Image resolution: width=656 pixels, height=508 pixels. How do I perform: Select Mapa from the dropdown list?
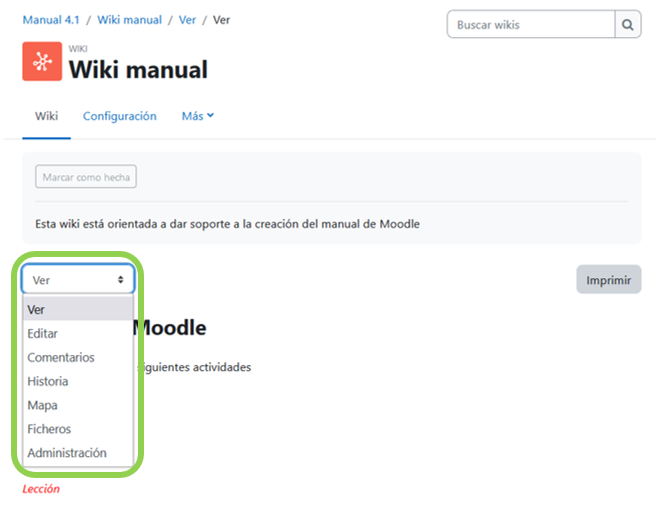[x=78, y=405]
